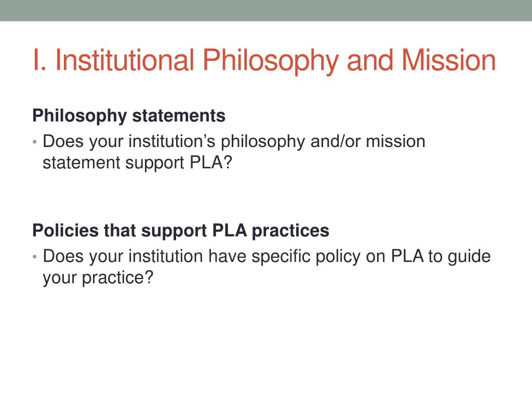The width and height of the screenshot is (532, 399).
Task: Click the word "mission" in the first bullet text
Action: 395,141
